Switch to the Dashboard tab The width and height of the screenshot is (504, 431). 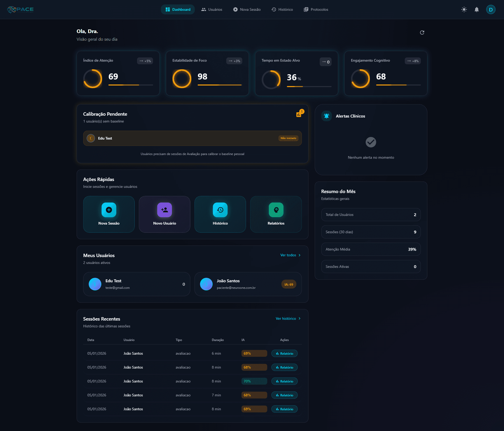coord(178,9)
